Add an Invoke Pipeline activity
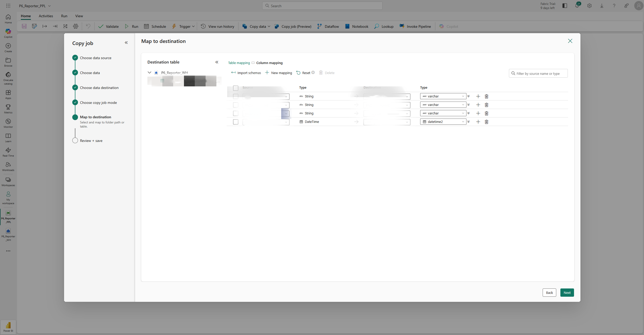 coord(415,26)
